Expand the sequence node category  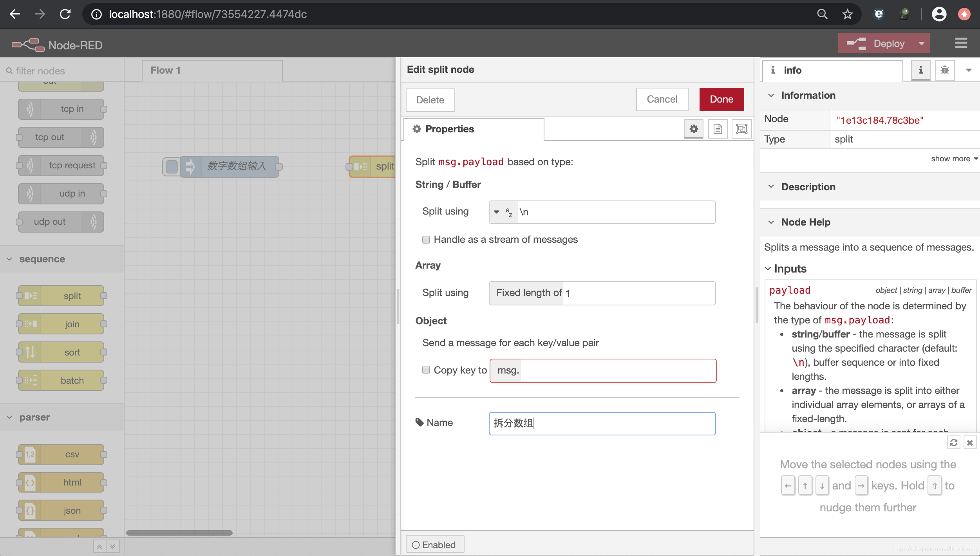[x=42, y=258]
